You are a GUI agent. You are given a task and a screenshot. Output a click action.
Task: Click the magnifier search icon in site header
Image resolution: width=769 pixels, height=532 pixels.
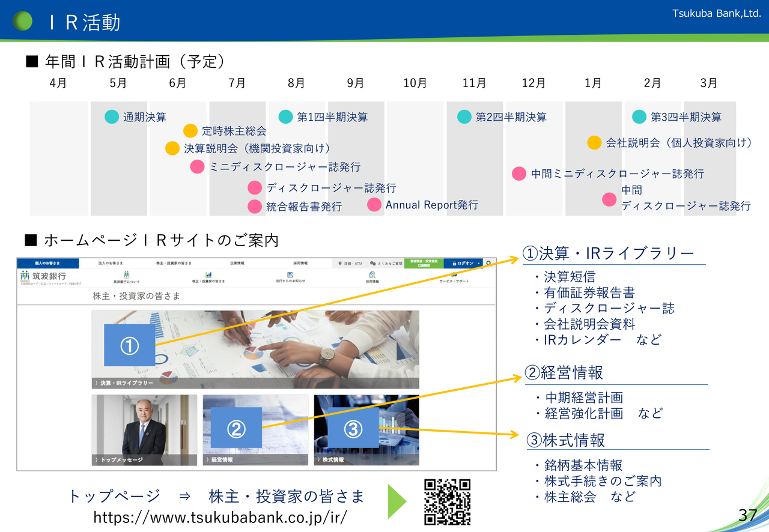pos(488,263)
